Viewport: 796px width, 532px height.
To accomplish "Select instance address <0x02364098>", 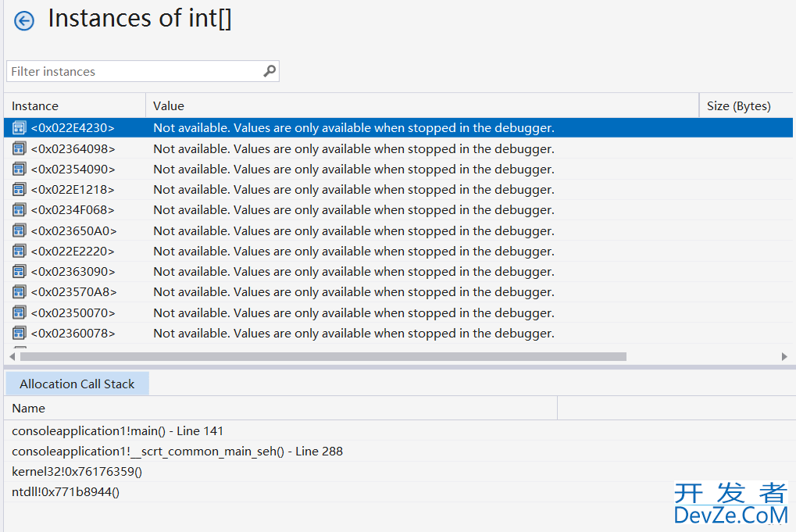I will click(73, 148).
